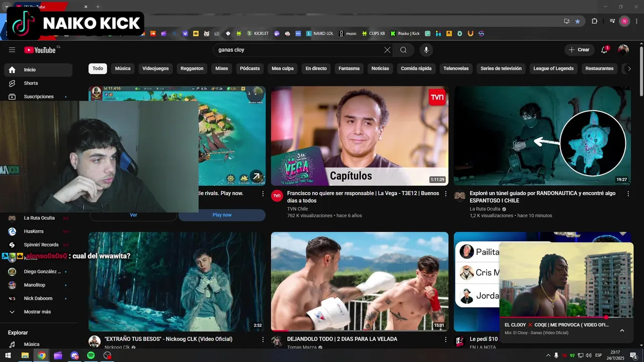Bookmark this page with the star
The image size is (644, 362).
pos(577,21)
